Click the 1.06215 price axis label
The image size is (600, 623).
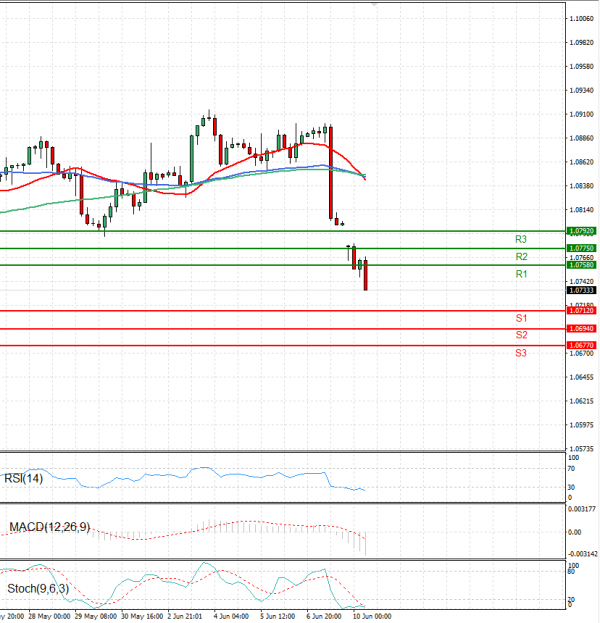(x=581, y=401)
